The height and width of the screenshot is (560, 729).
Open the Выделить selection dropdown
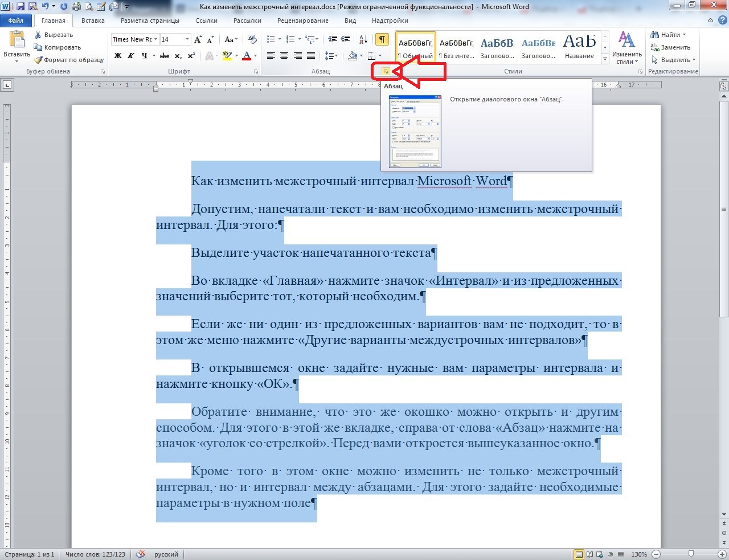coord(673,60)
